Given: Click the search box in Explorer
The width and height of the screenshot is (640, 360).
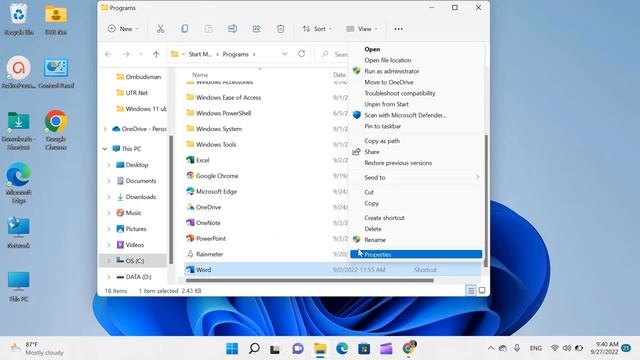Looking at the screenshot, I should coord(333,54).
